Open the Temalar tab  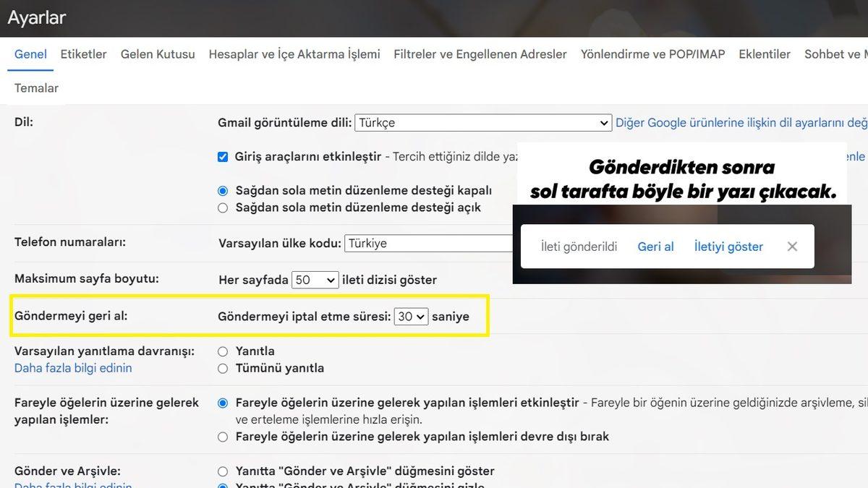pyautogui.click(x=36, y=87)
